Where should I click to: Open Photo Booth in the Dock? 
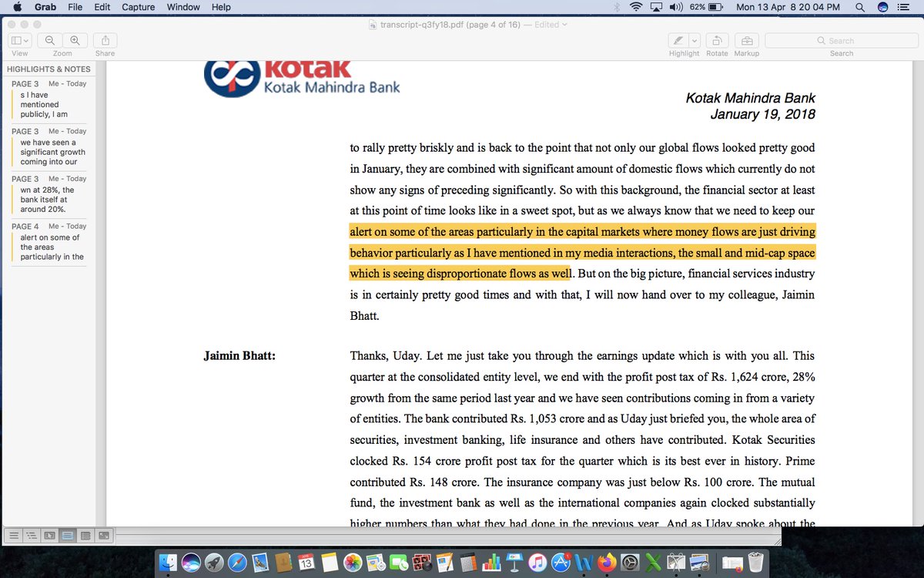[x=422, y=563]
